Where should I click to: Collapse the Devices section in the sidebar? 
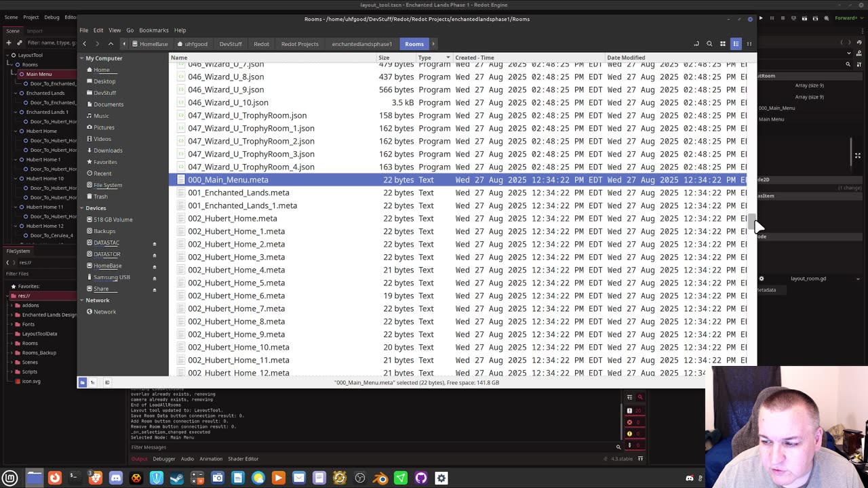pyautogui.click(x=81, y=208)
